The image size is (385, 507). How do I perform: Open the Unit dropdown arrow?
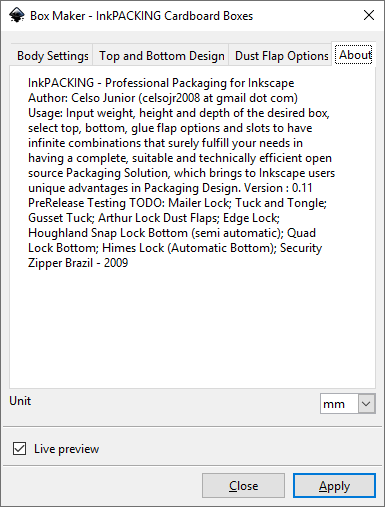coord(366,404)
